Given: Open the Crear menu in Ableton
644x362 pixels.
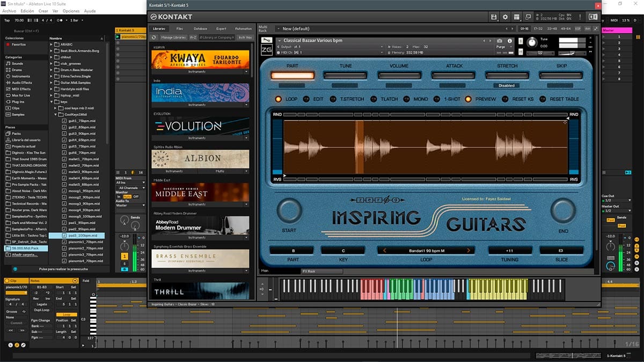Looking at the screenshot, I should (43, 11).
